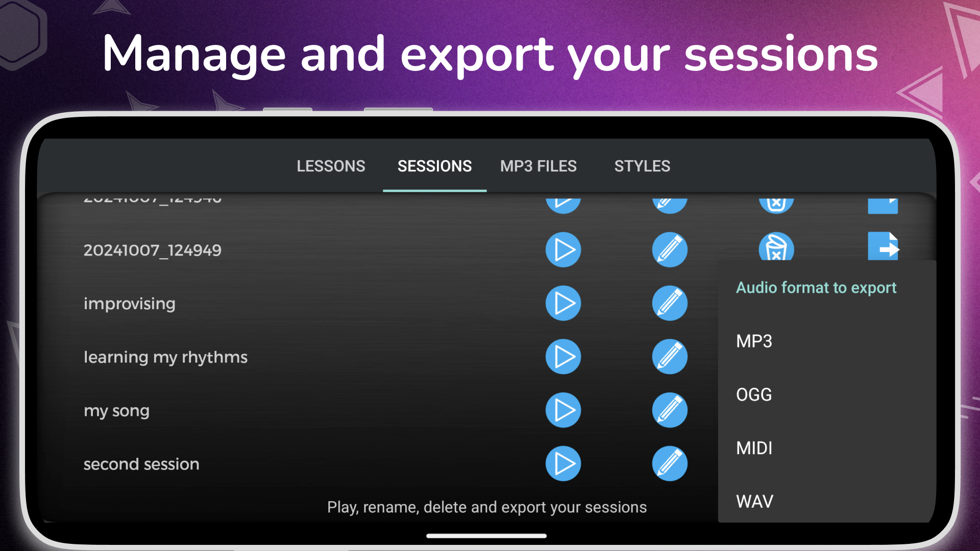Play the 20241007_124949 session

[563, 250]
